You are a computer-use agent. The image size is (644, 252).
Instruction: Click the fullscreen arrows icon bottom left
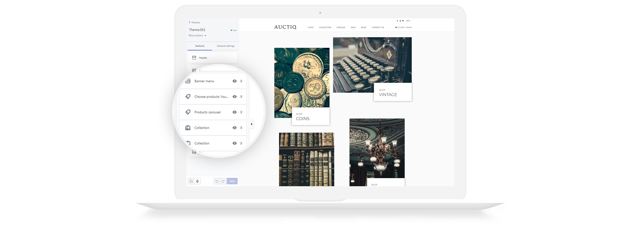tap(197, 181)
